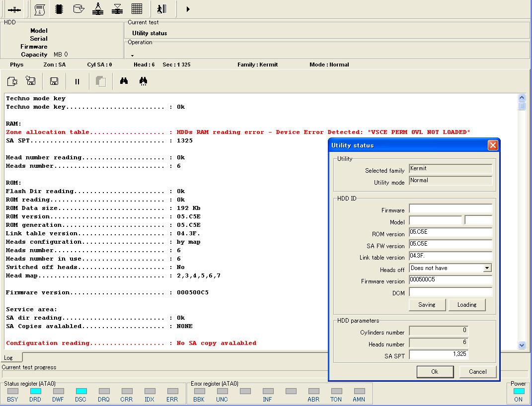Image resolution: width=532 pixels, height=406 pixels.
Task: Click the load-from-floppy log icon
Action: [x=30, y=81]
